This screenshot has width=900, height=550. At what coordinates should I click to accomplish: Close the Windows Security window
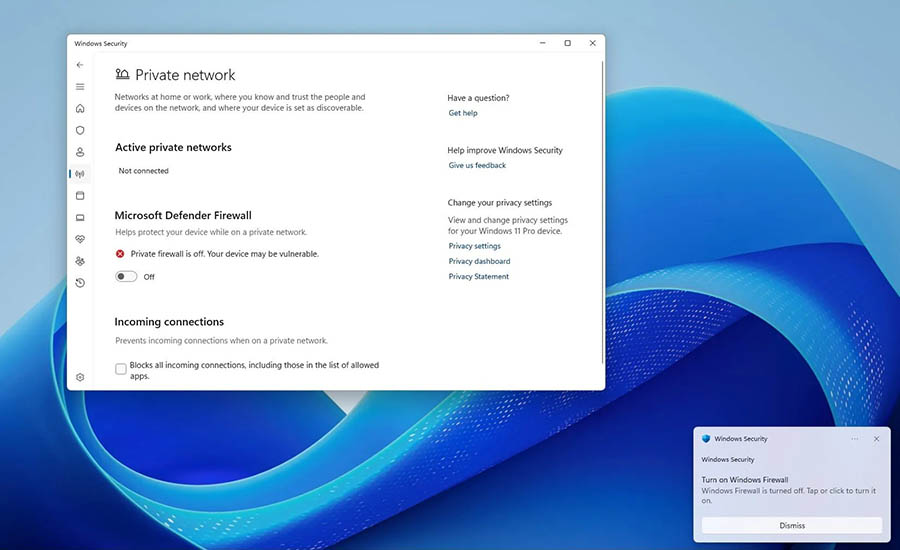[x=593, y=43]
